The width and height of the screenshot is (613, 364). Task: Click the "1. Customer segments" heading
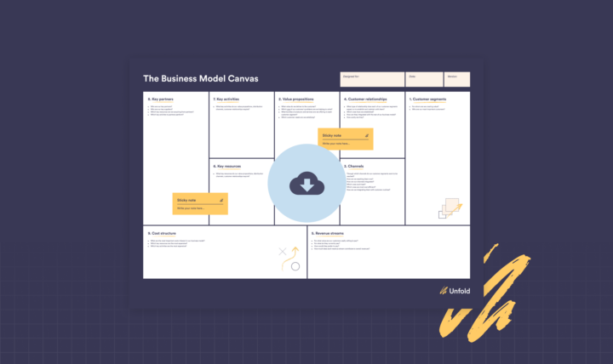click(427, 100)
